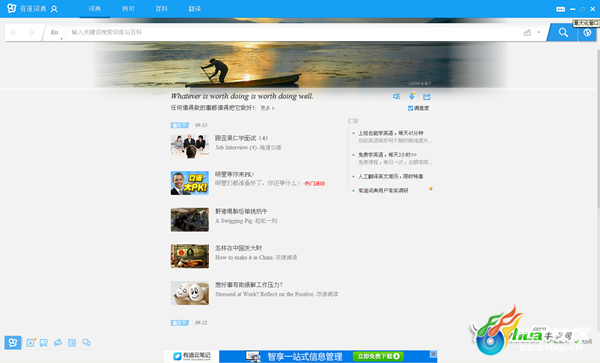Click the magnifier search button
The height and width of the screenshot is (363, 600).
563,33
